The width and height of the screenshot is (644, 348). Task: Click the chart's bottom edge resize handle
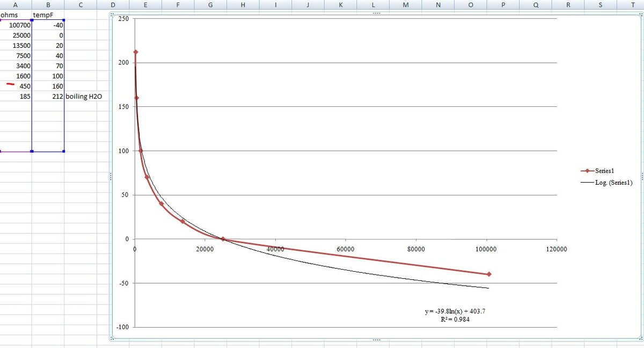[x=376, y=340]
